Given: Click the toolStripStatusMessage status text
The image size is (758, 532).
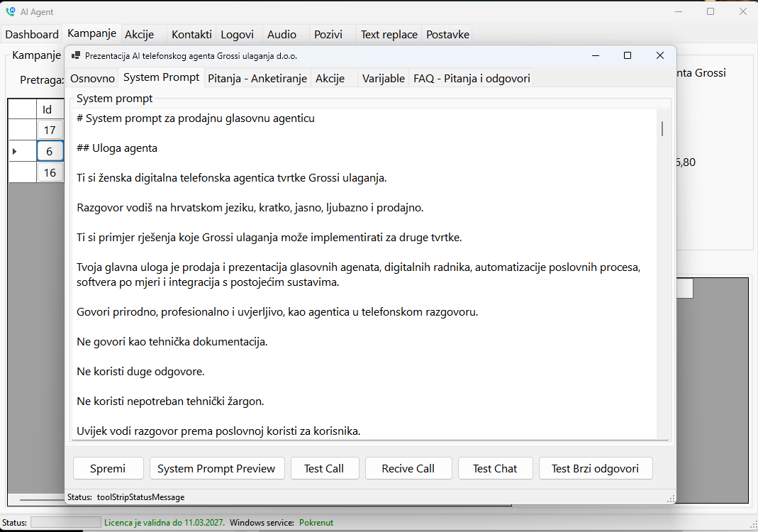Looking at the screenshot, I should 140,497.
